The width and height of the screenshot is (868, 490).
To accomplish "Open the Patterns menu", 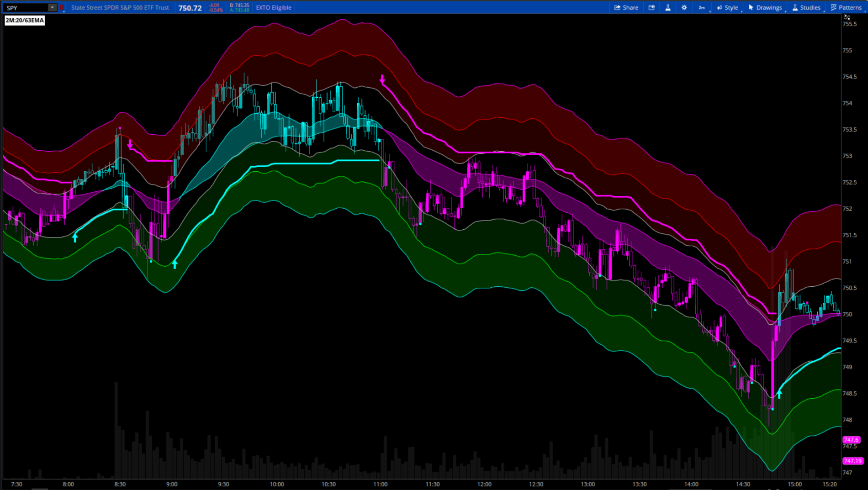I will [846, 8].
